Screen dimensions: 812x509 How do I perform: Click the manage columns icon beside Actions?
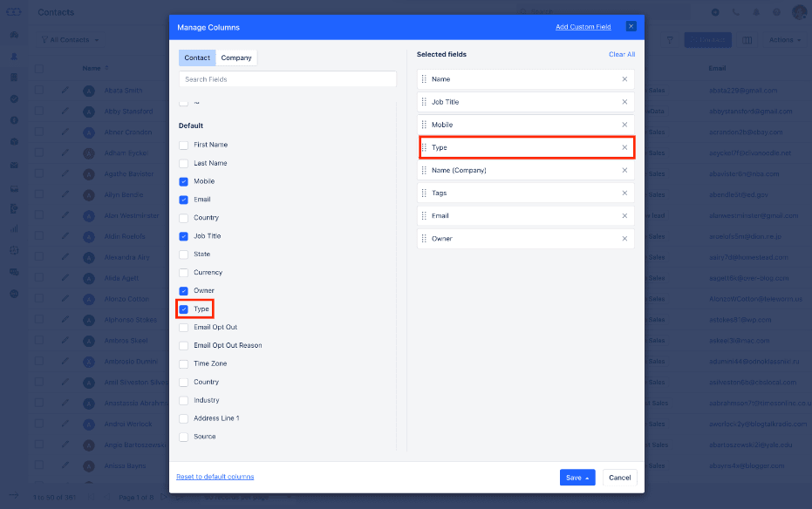747,39
